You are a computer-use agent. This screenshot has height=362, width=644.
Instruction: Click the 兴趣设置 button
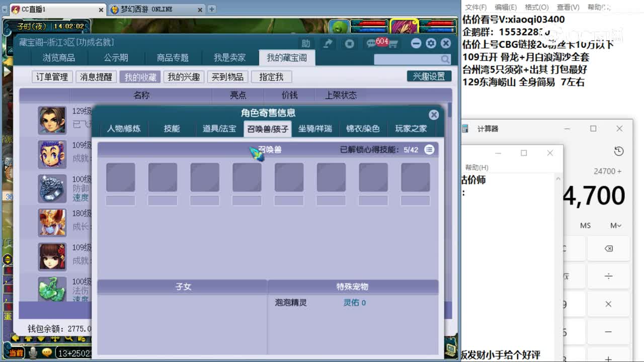pos(429,76)
